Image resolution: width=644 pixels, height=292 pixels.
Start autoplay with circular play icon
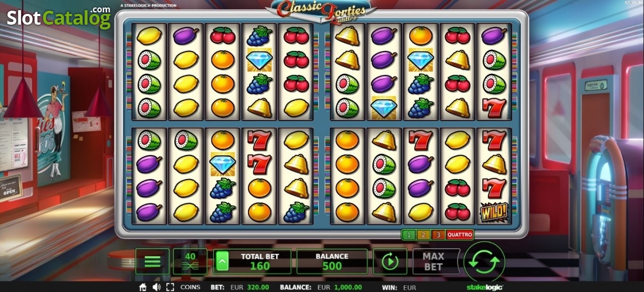coord(390,261)
